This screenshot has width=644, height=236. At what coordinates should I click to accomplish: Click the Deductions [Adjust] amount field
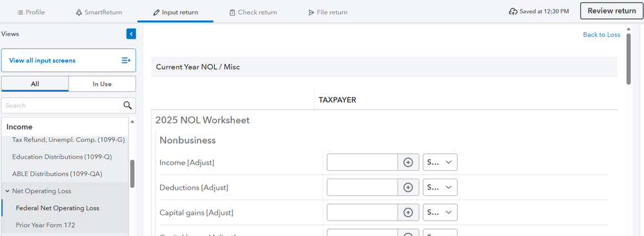362,188
